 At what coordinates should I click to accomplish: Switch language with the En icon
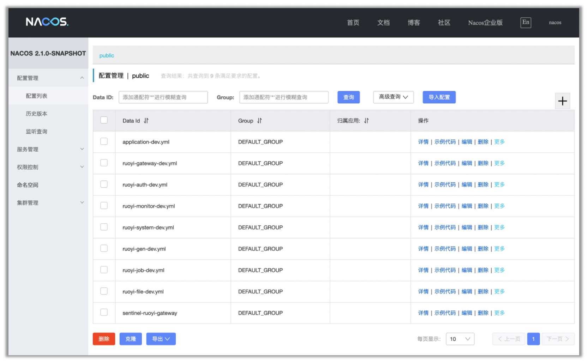click(x=526, y=23)
